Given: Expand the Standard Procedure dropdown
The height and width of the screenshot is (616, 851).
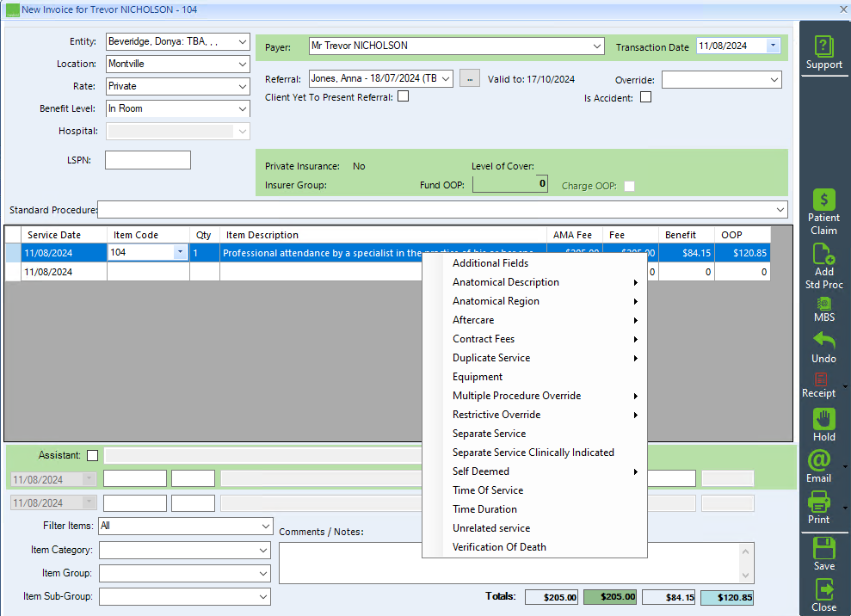Looking at the screenshot, I should point(780,210).
